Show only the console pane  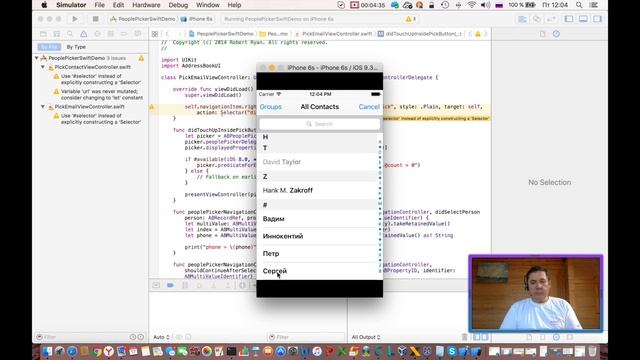coord(484,337)
